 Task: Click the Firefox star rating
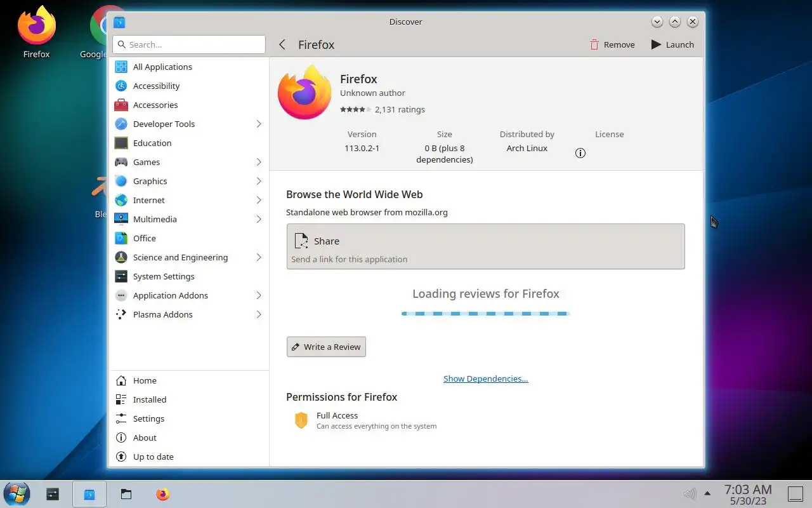tap(355, 109)
